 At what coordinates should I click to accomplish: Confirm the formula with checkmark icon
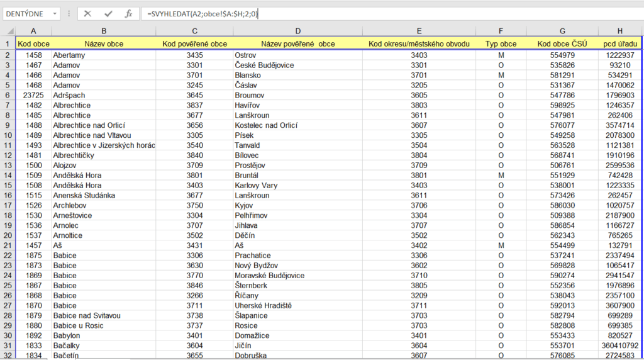[x=108, y=13]
